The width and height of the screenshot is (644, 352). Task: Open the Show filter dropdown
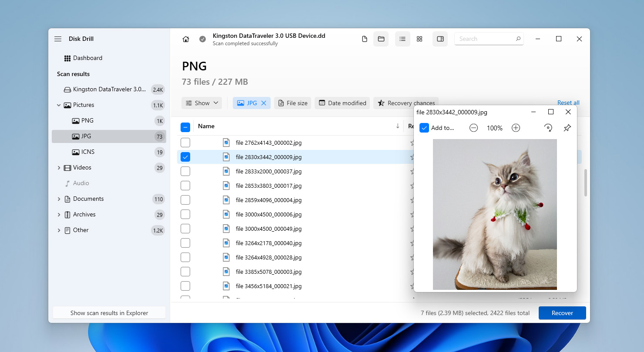tap(201, 103)
